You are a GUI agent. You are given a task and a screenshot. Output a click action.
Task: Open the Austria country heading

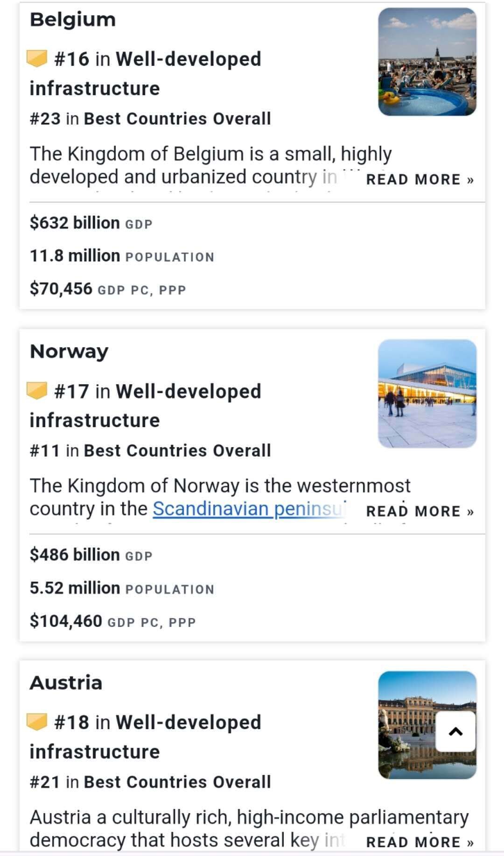(x=66, y=683)
